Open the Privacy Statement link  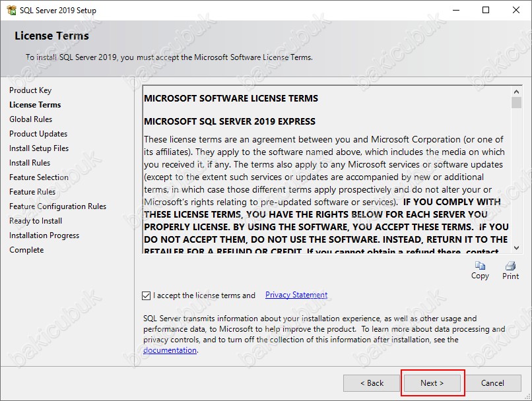296,295
